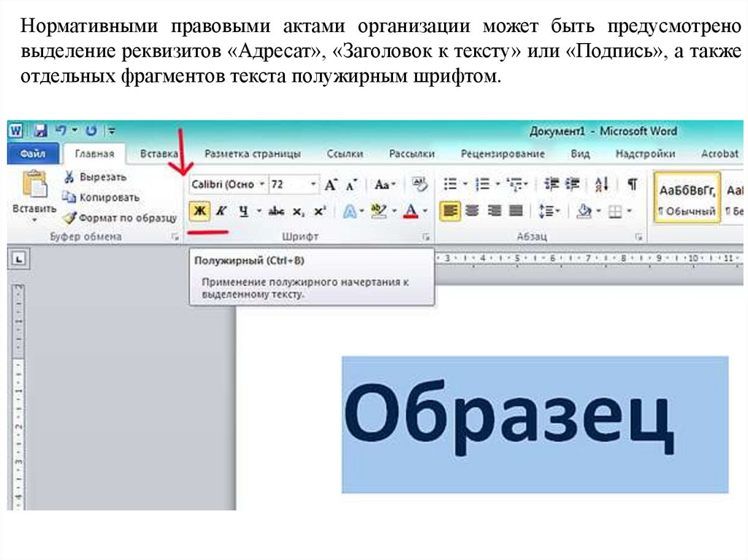The image size is (748, 560).
Task: Increase font size with the grow font icon
Action: tap(331, 185)
